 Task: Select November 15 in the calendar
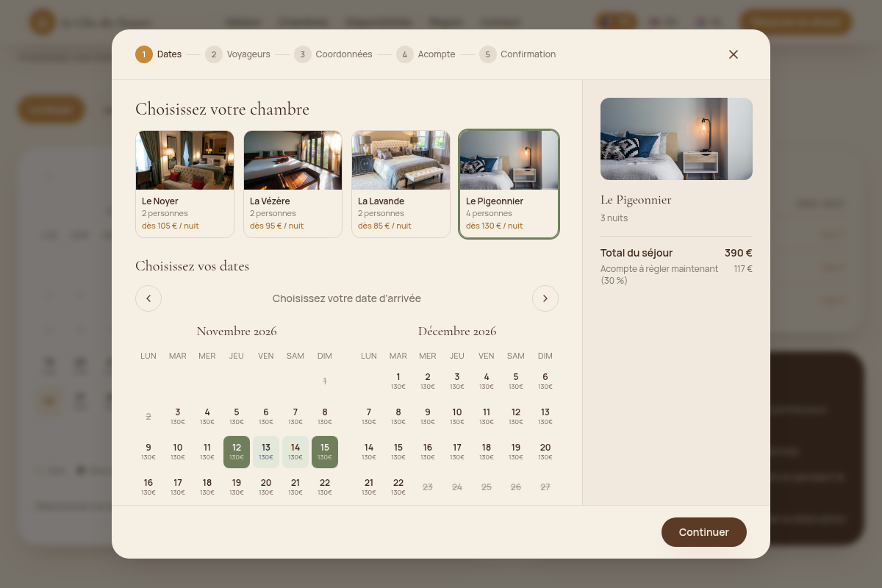pyautogui.click(x=325, y=451)
